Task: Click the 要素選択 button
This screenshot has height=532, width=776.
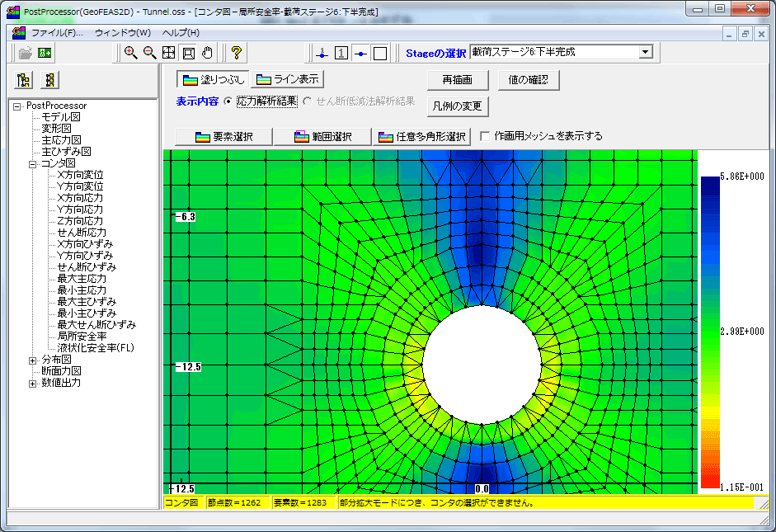Action: (223, 137)
